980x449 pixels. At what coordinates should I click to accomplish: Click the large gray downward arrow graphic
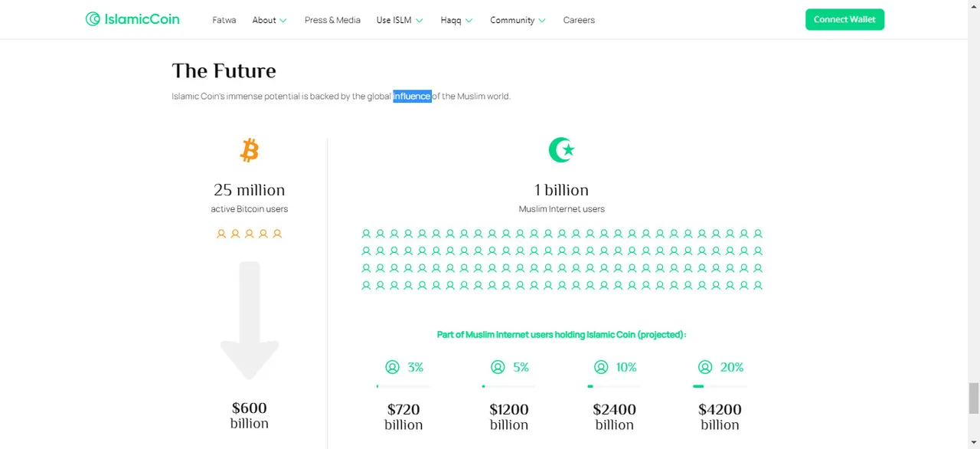[x=250, y=320]
